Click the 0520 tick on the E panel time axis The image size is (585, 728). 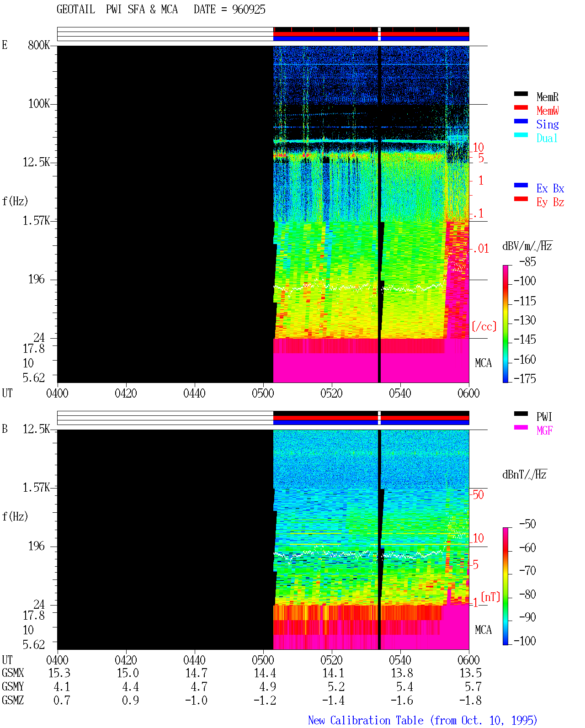click(332, 393)
